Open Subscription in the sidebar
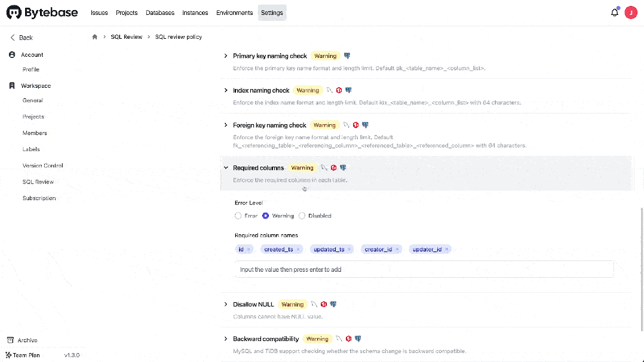The height and width of the screenshot is (362, 644). [x=39, y=198]
